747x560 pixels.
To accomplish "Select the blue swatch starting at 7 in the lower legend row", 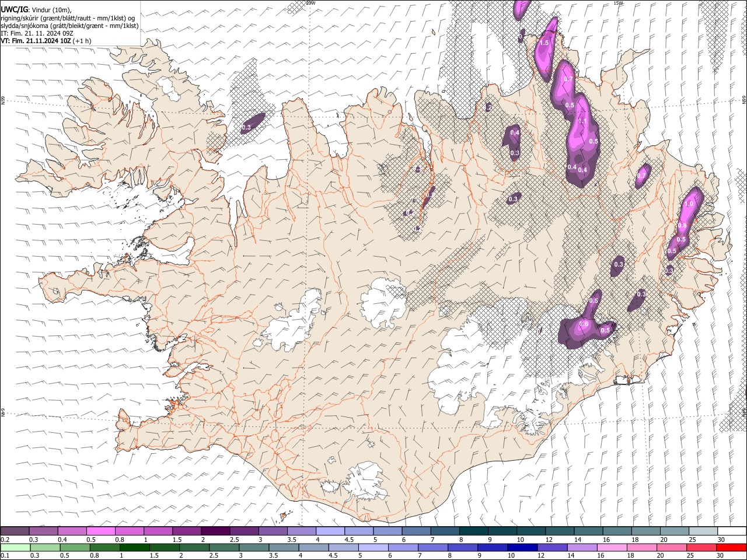I will click(433, 547).
